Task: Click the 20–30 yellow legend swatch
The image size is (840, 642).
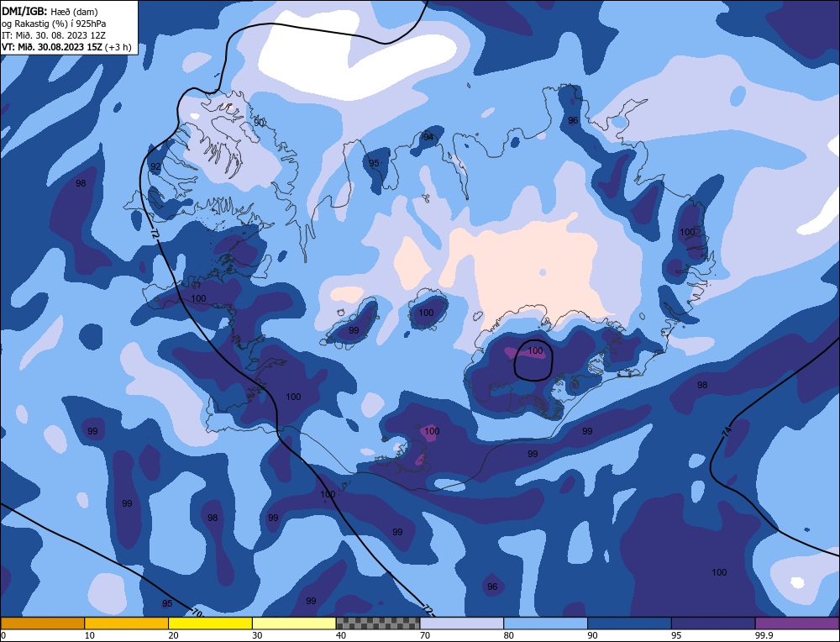Action: click(210, 623)
